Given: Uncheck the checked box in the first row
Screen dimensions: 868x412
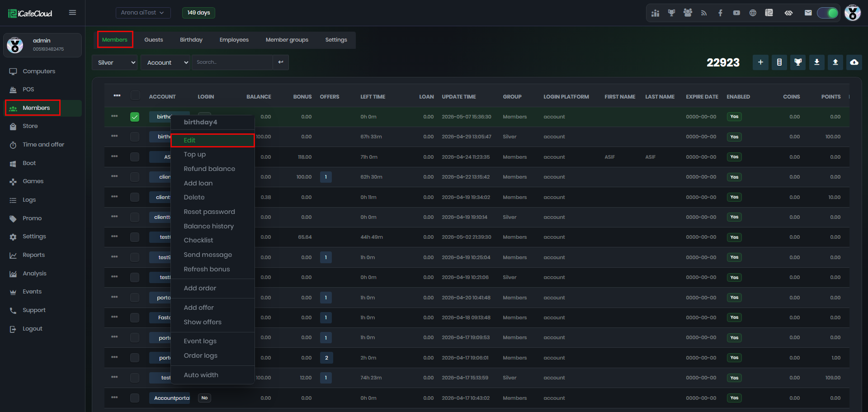Looking at the screenshot, I should tap(135, 117).
